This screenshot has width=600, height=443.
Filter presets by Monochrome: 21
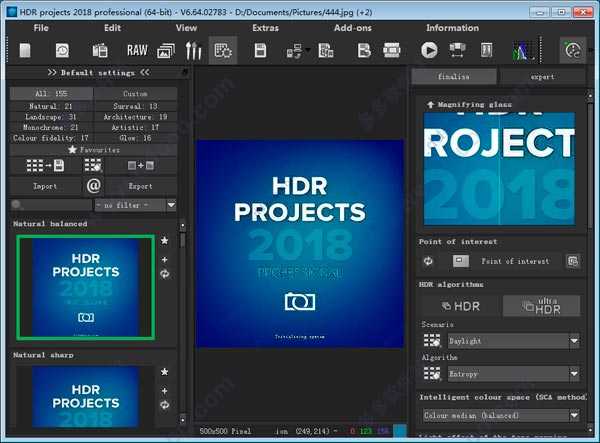click(51, 127)
